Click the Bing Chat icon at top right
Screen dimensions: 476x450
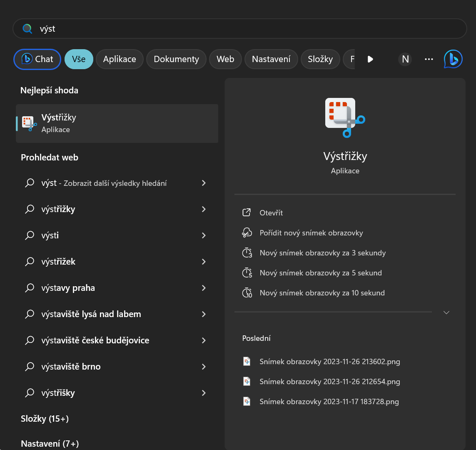point(453,59)
